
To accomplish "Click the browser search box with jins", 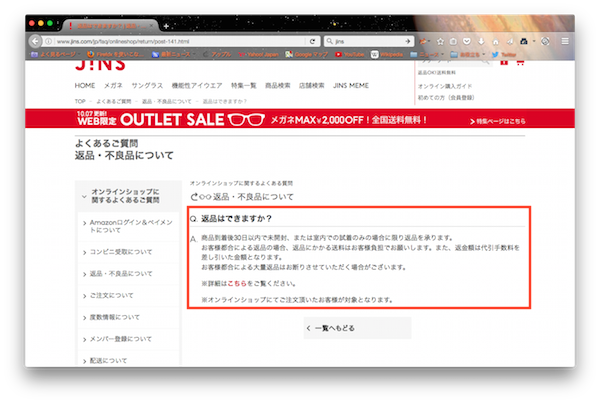I will click(x=369, y=41).
